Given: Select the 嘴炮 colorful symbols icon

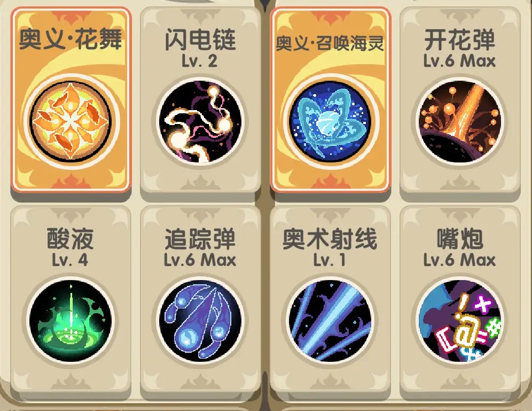Looking at the screenshot, I should click(460, 321).
